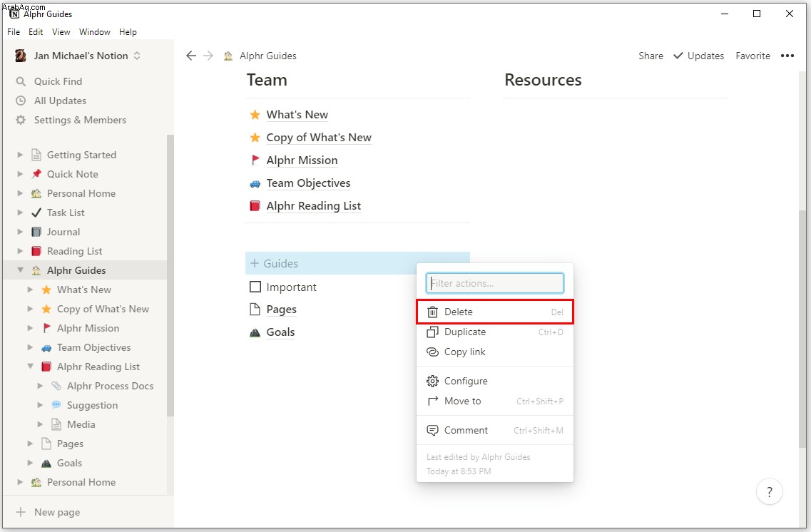The height and width of the screenshot is (532, 811).
Task: Open the Window menu
Action: (x=95, y=32)
